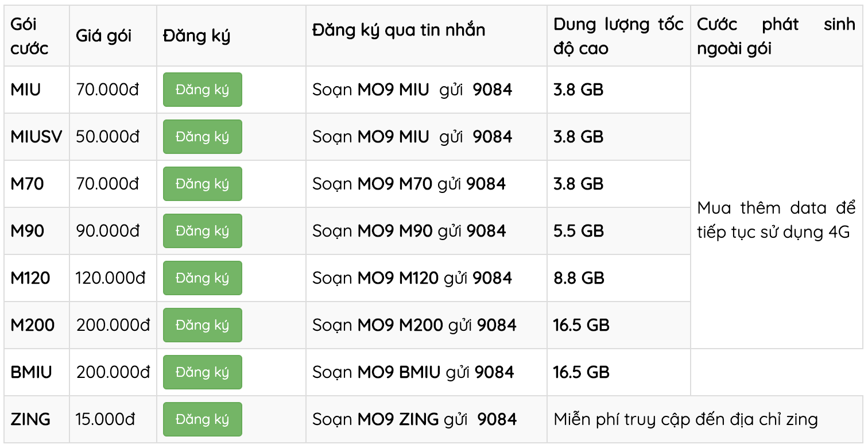Click Miễn phí truy cập zing text

[x=685, y=419]
